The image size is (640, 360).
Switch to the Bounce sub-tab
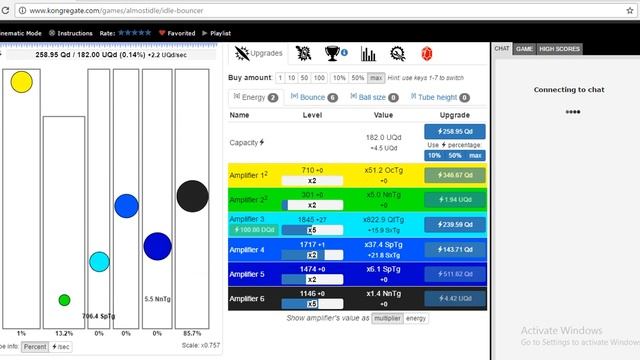tap(314, 98)
